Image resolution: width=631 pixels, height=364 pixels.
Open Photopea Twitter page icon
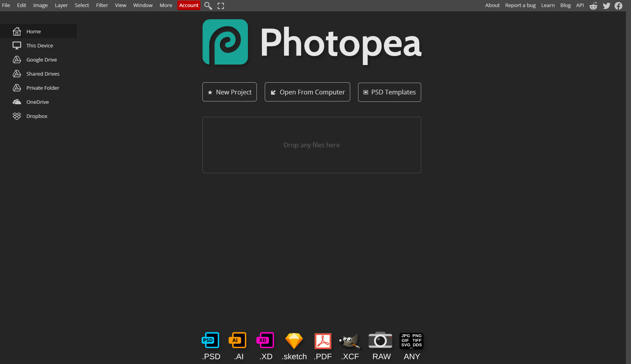[606, 6]
